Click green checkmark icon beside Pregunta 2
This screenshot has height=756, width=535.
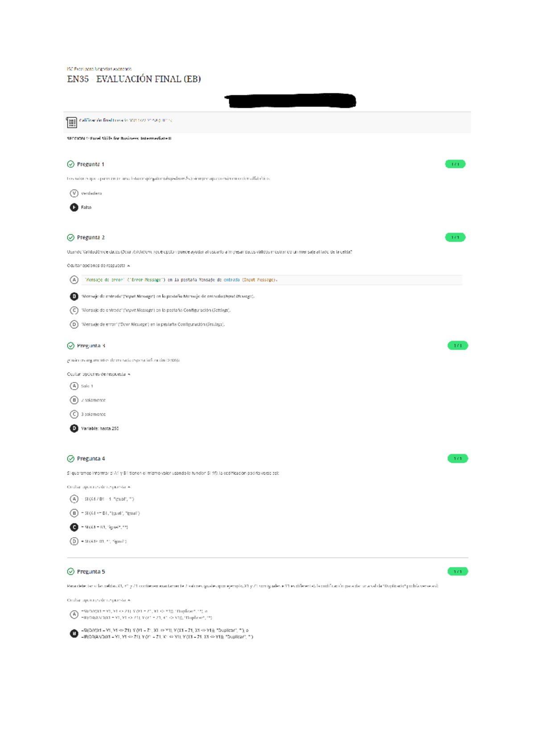point(70,238)
